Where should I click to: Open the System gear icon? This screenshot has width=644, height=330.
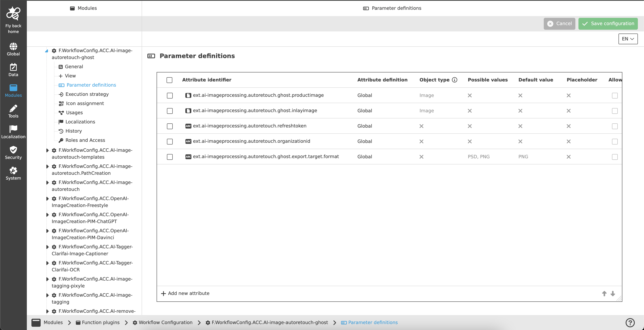(13, 171)
